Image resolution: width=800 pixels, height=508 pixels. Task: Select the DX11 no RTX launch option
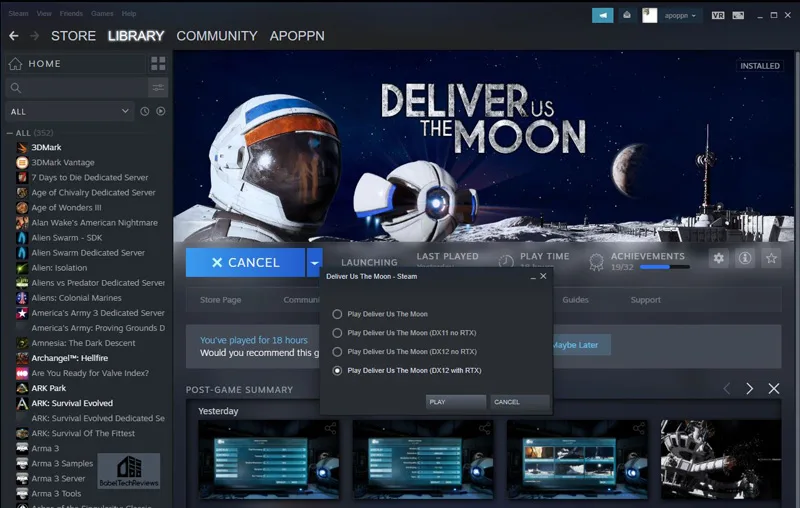click(x=337, y=333)
